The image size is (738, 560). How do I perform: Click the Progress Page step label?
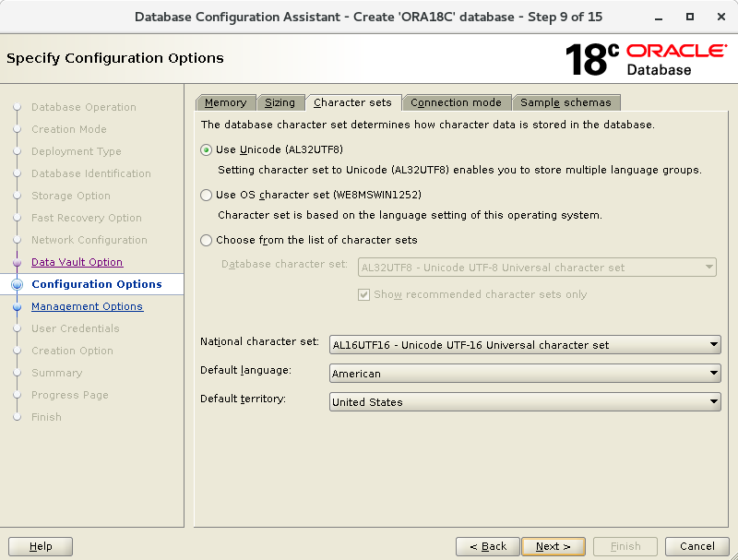coord(70,395)
